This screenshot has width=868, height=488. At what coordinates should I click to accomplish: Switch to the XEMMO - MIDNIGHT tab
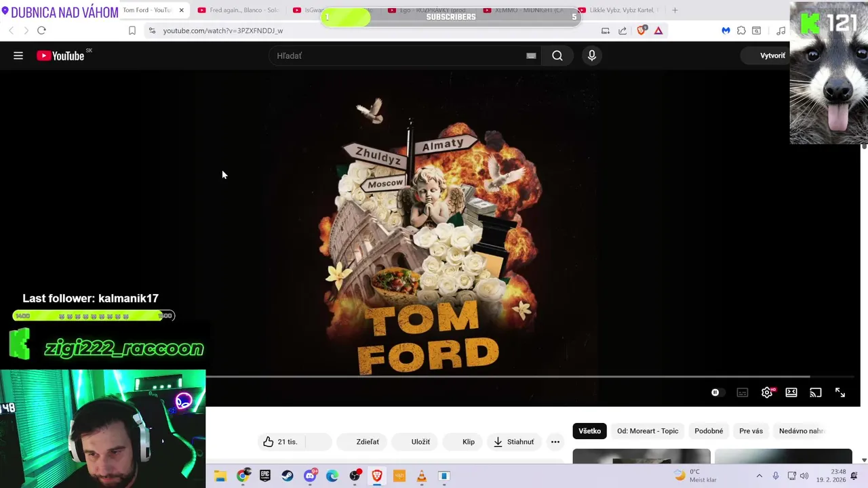click(x=524, y=10)
